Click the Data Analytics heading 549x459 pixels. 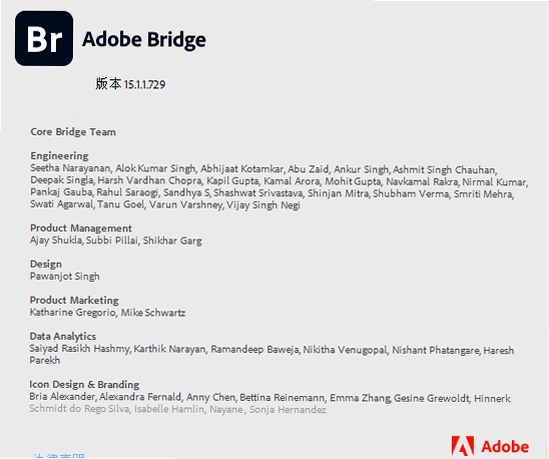point(63,336)
